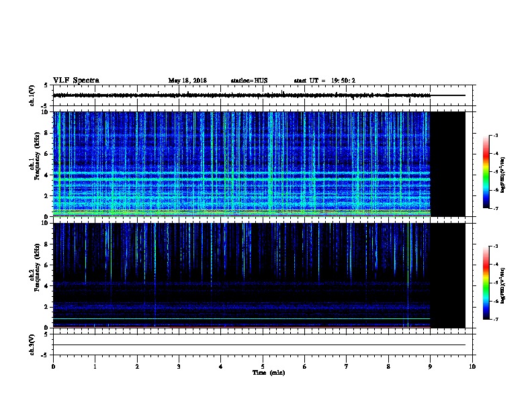Screen dimensions: 532x411
Task: Click the ch.1 voltage waveform trace
Action: point(259,95)
